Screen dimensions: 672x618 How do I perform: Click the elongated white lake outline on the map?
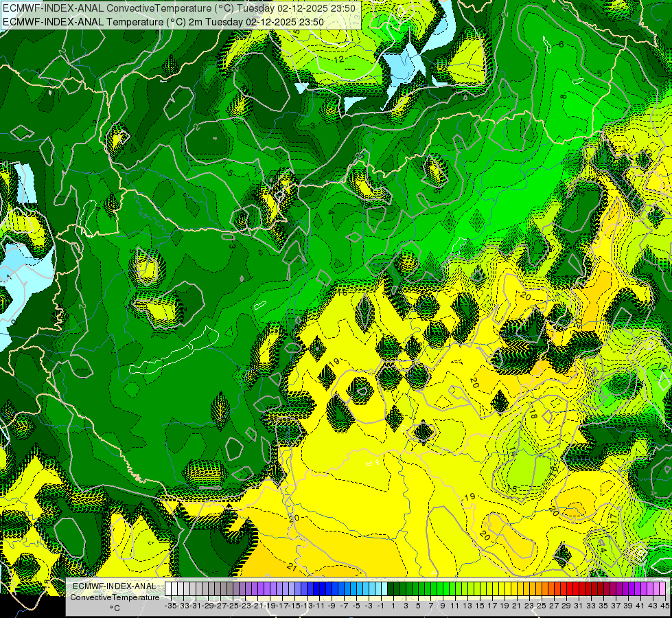tap(174, 350)
